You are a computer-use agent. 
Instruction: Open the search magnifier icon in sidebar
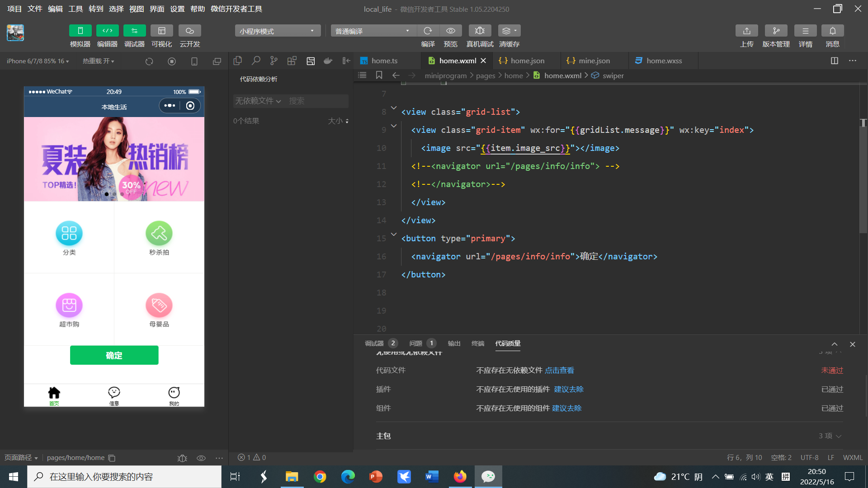tap(256, 61)
